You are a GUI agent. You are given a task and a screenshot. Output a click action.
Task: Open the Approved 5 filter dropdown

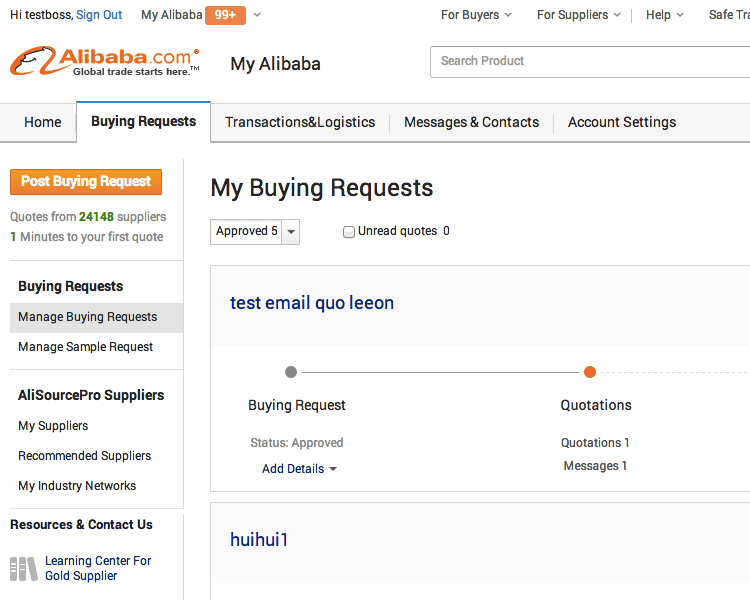pyautogui.click(x=255, y=232)
